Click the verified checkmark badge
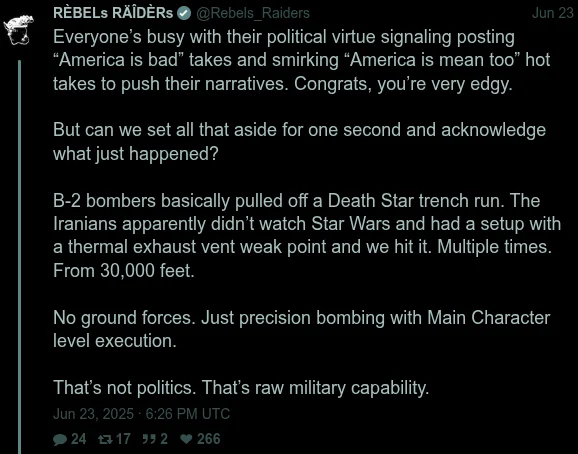Viewport: 578px width, 454px height. click(184, 14)
